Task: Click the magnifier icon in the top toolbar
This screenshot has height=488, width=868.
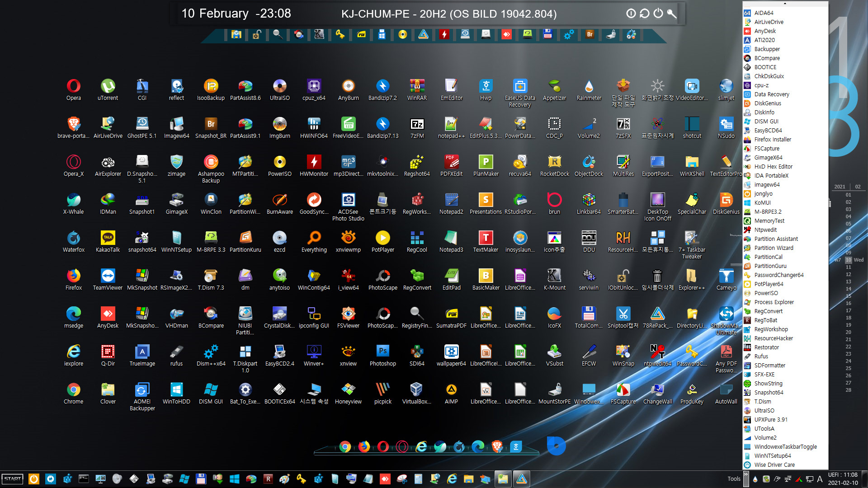Action: coord(278,34)
